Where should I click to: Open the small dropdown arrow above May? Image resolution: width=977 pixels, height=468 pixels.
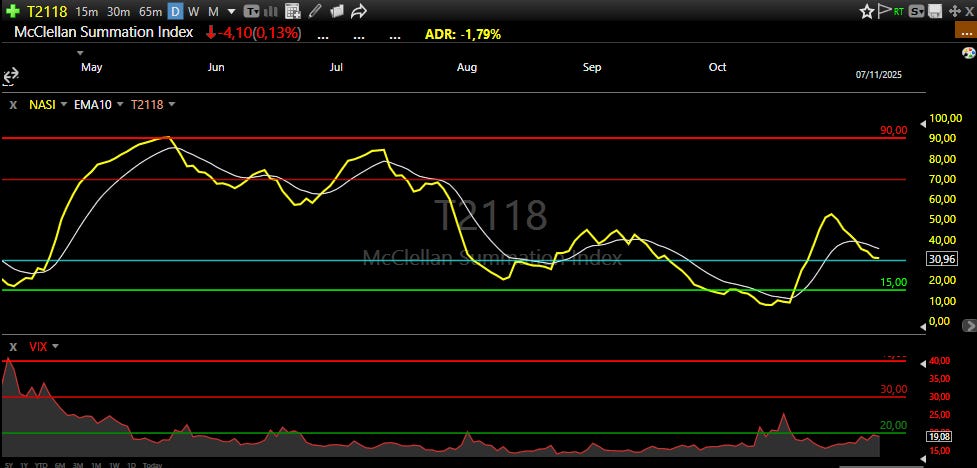click(x=80, y=53)
